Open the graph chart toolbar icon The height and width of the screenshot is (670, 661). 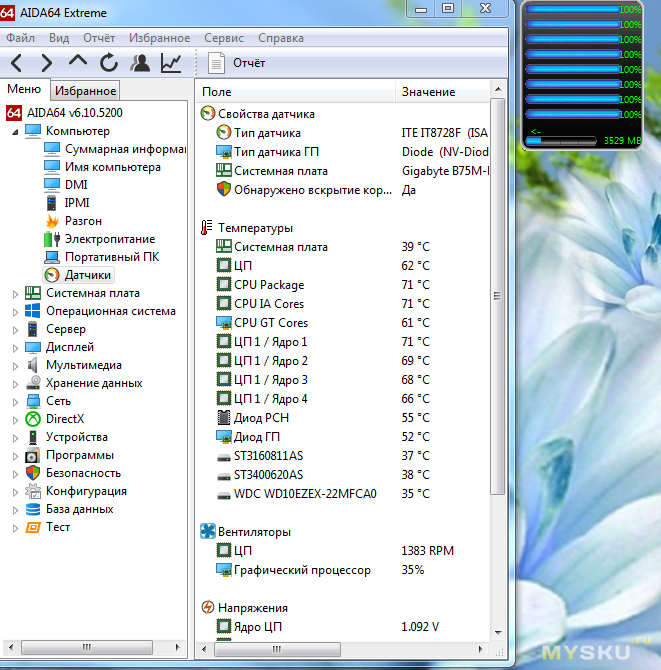pos(171,63)
